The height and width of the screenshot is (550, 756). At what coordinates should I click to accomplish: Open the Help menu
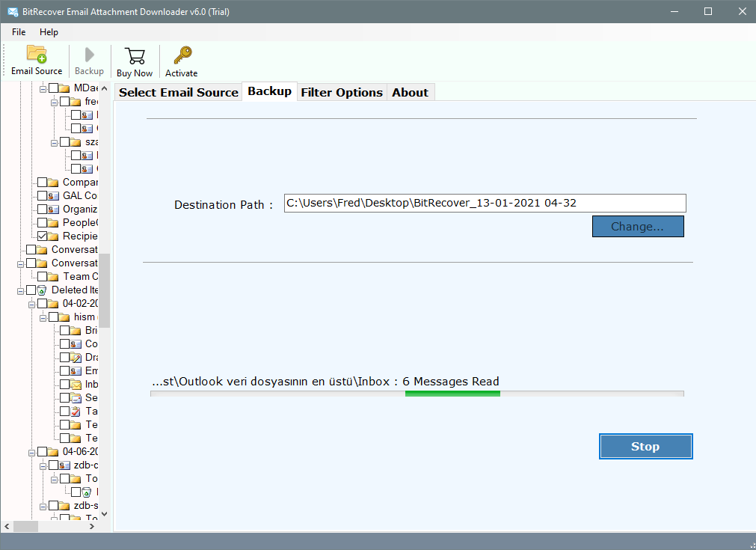[49, 32]
